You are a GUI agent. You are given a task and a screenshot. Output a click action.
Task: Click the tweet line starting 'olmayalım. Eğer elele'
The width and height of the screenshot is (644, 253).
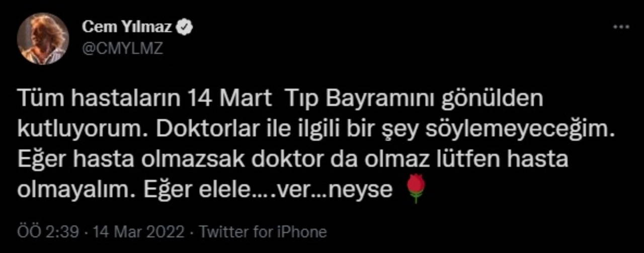(205, 189)
